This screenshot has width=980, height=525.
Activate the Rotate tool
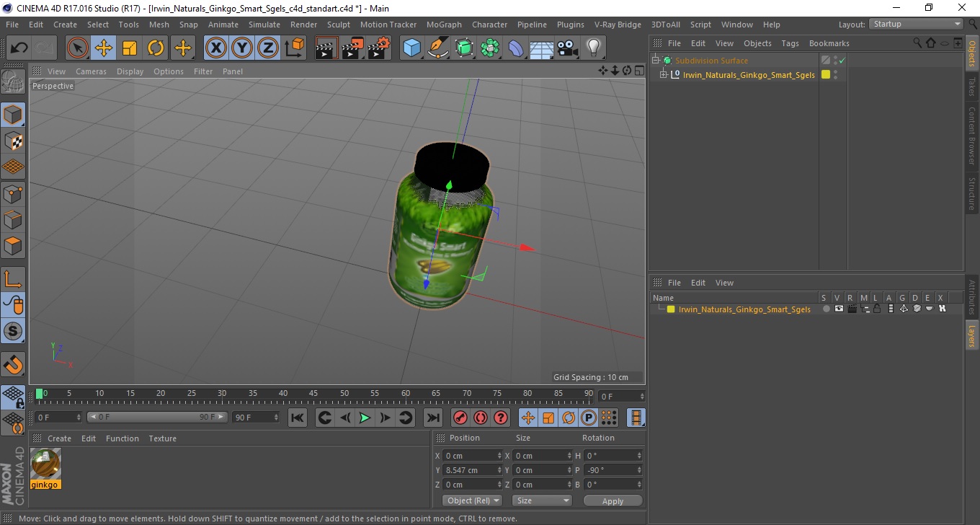point(156,48)
